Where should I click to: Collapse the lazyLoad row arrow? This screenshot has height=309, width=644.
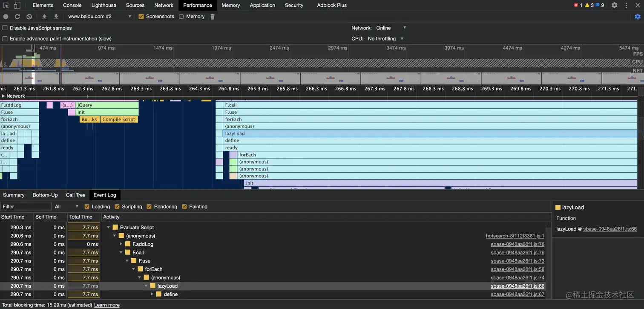146,286
